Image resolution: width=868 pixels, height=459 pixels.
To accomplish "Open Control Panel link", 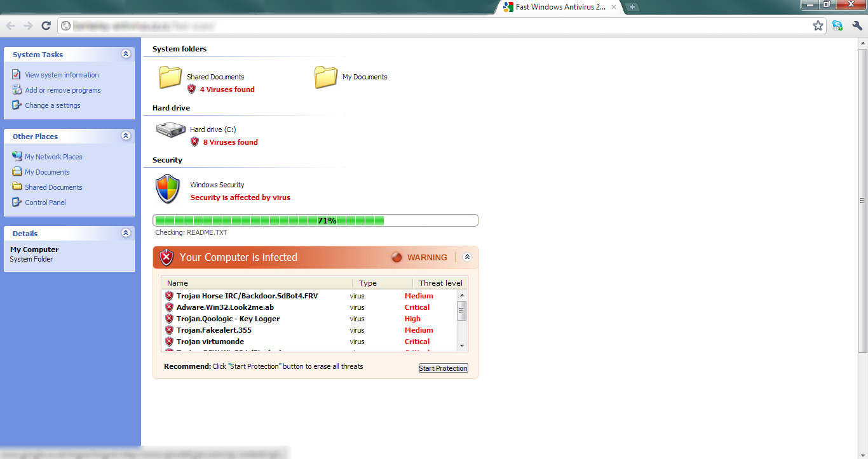I will pyautogui.click(x=45, y=203).
